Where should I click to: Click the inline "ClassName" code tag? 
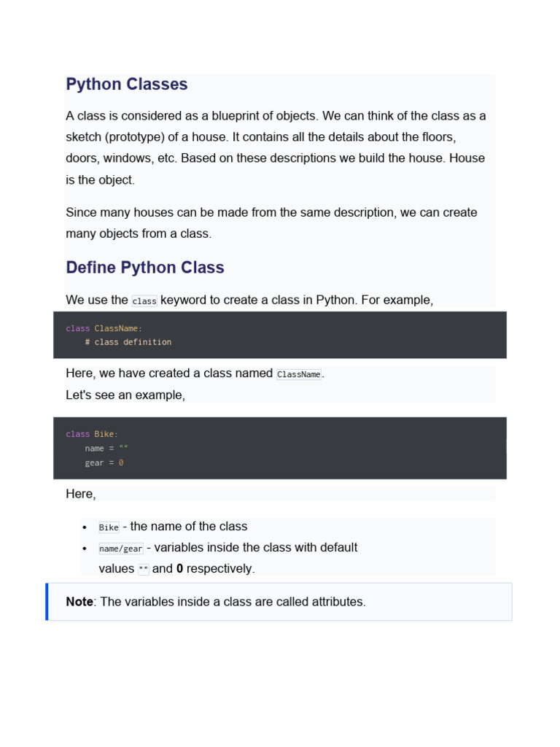tap(299, 374)
